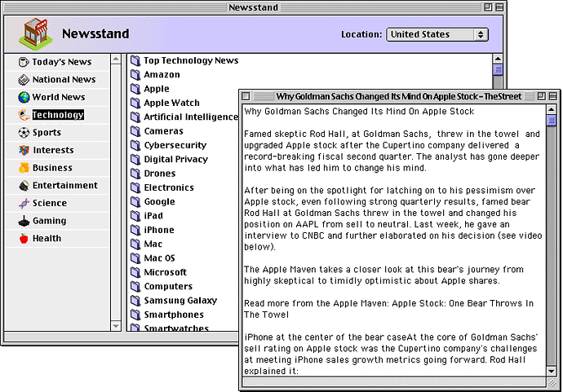Select the Interests cube icon

click(x=24, y=150)
